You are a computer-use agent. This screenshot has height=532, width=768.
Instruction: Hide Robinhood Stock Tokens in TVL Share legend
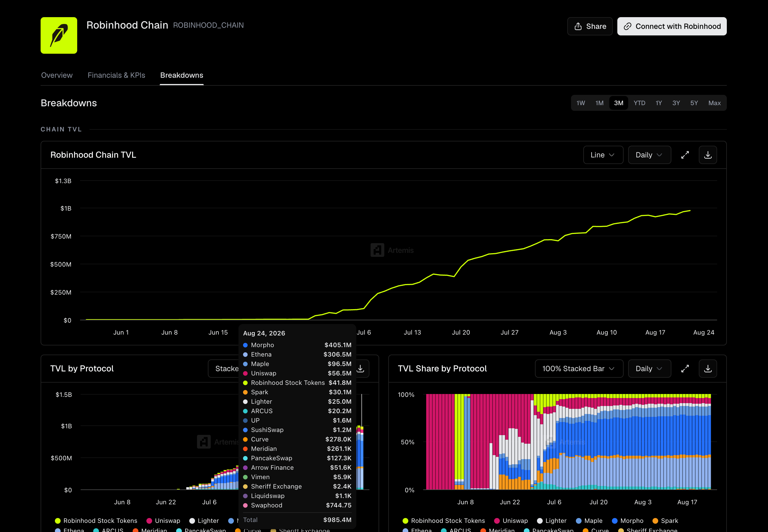[443, 521]
